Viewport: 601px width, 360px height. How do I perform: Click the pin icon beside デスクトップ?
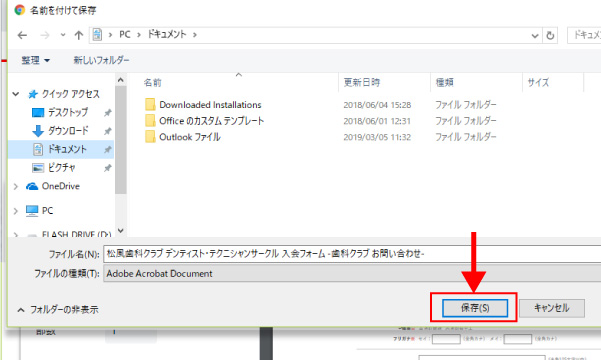coord(108,113)
